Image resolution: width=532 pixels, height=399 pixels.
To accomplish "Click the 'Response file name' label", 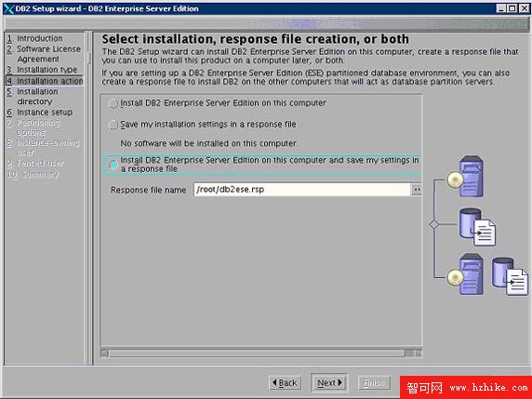I will tap(148, 190).
